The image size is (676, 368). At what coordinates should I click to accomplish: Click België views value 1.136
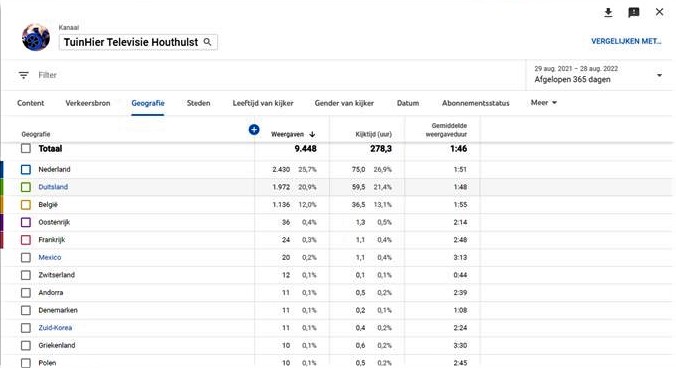281,205
